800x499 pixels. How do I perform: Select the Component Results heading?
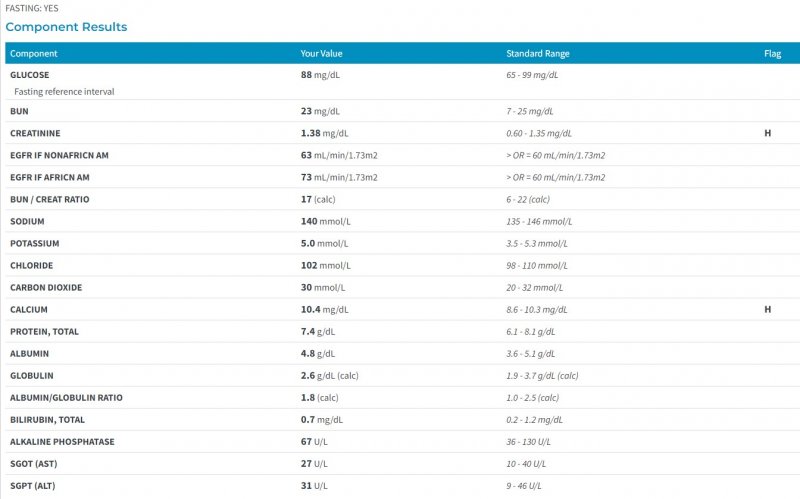66,27
